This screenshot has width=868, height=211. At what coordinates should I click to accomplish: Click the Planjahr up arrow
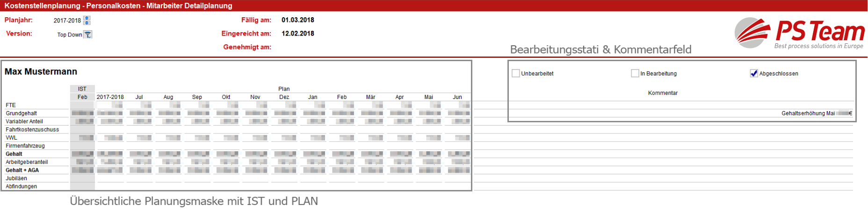(x=87, y=18)
